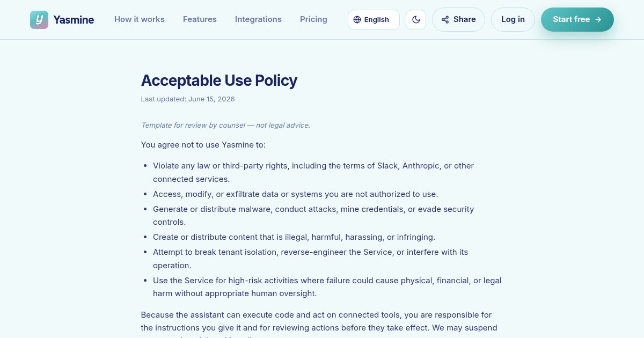Click the Last updated June 15, 2026 line
Screen dimensions: 644x338
coord(188,99)
